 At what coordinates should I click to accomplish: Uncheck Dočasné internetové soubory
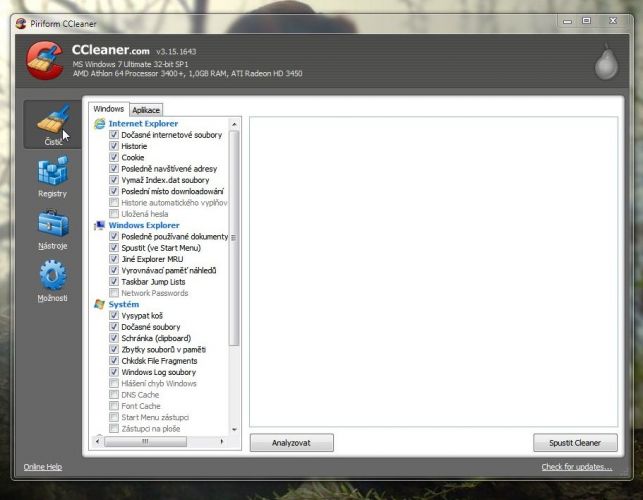[x=114, y=135]
